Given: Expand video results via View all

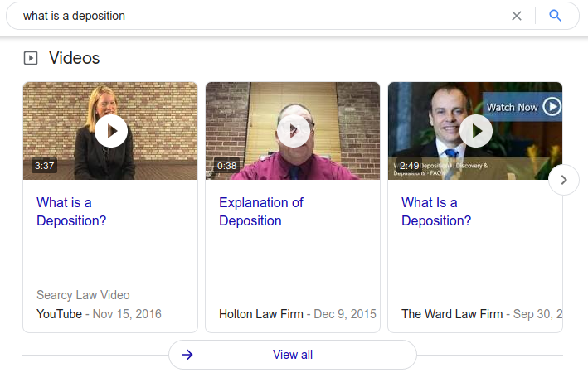Looking at the screenshot, I should click(293, 355).
